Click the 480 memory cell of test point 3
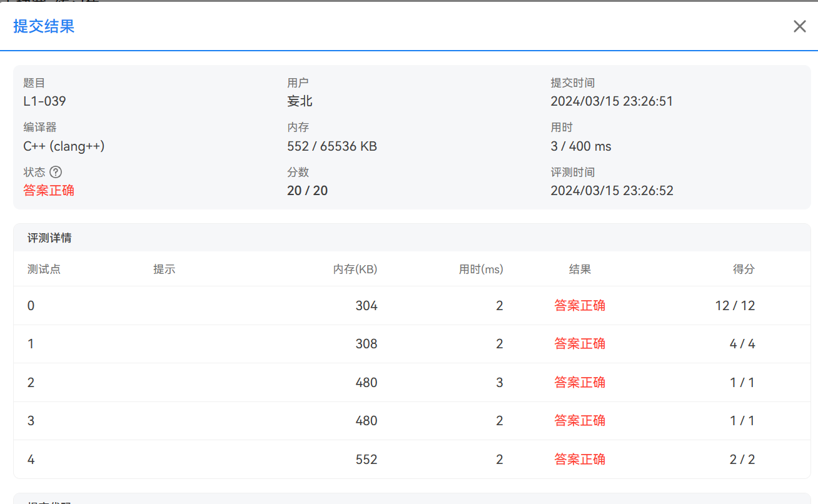The height and width of the screenshot is (504, 818). pyautogui.click(x=366, y=421)
